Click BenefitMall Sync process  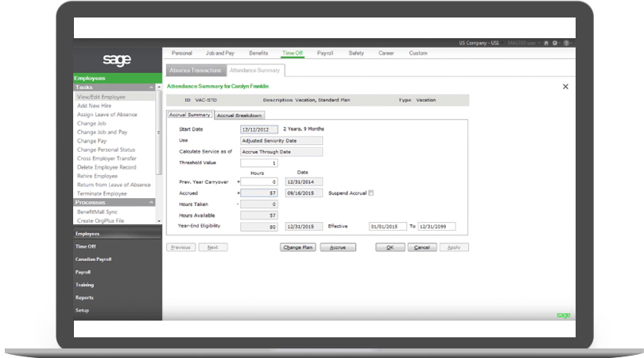tap(97, 212)
